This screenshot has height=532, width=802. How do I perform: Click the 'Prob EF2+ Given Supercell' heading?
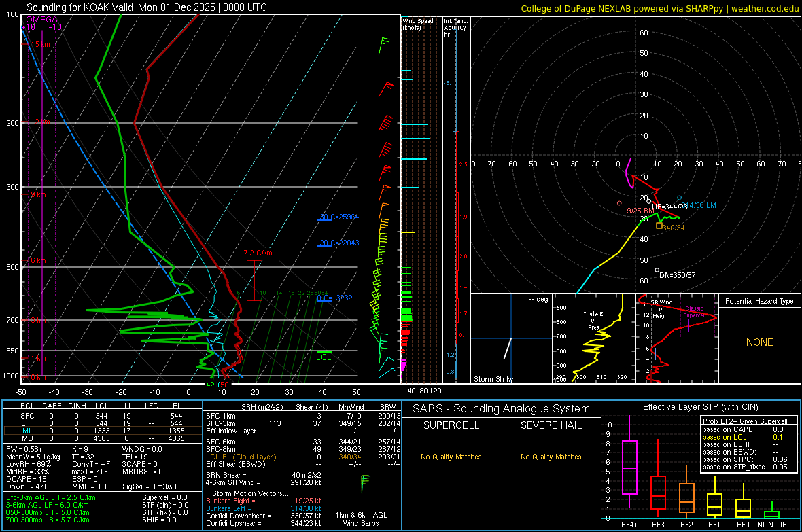(x=745, y=421)
